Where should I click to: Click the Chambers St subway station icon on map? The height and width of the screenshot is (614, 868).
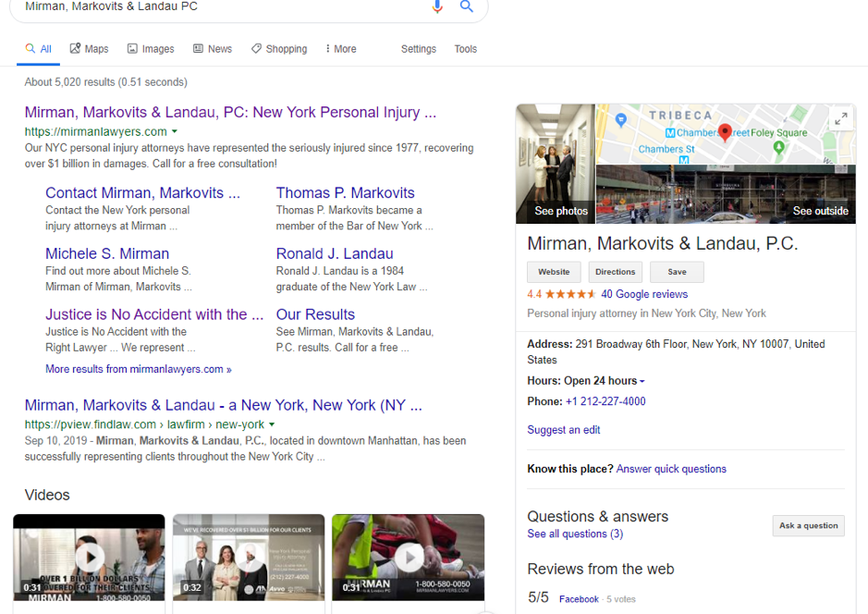tap(684, 160)
